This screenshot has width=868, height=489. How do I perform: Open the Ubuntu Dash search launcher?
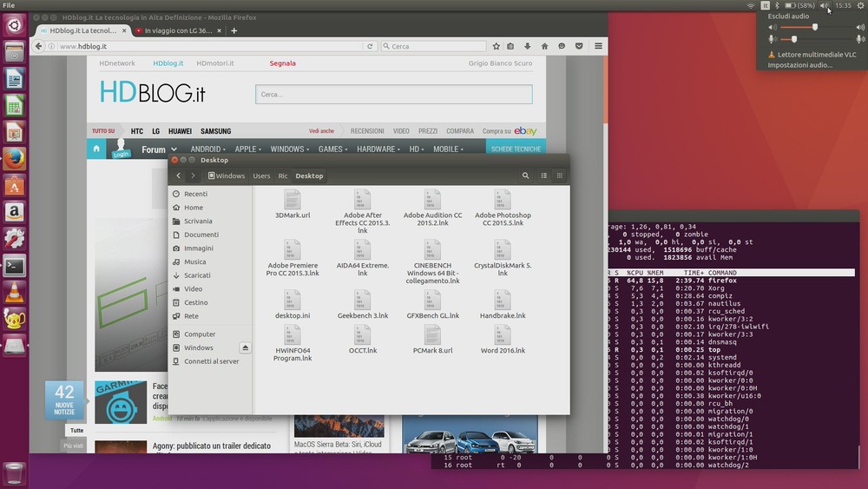click(15, 25)
